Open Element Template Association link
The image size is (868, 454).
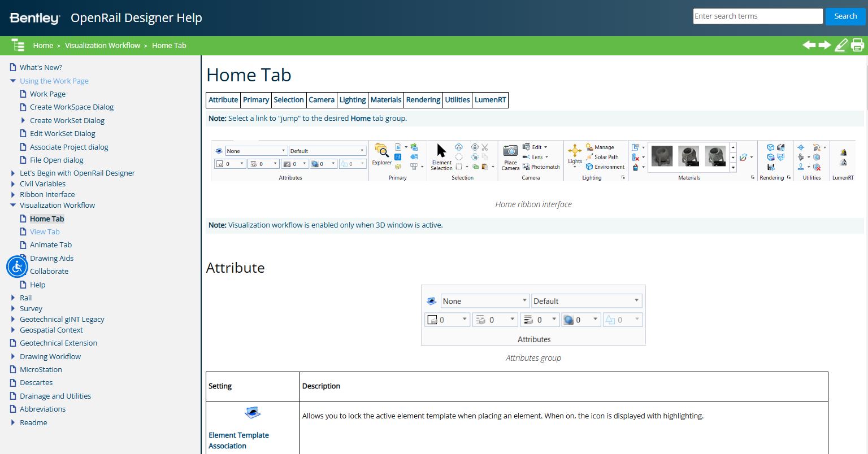[x=238, y=440]
